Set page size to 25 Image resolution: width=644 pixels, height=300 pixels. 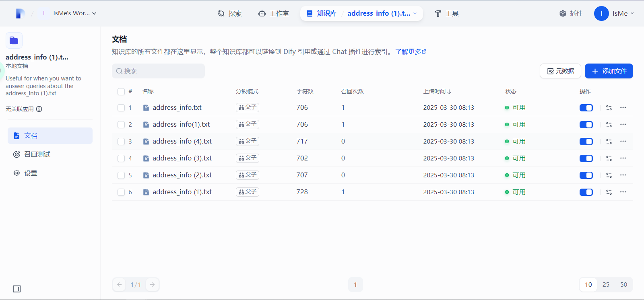click(606, 285)
